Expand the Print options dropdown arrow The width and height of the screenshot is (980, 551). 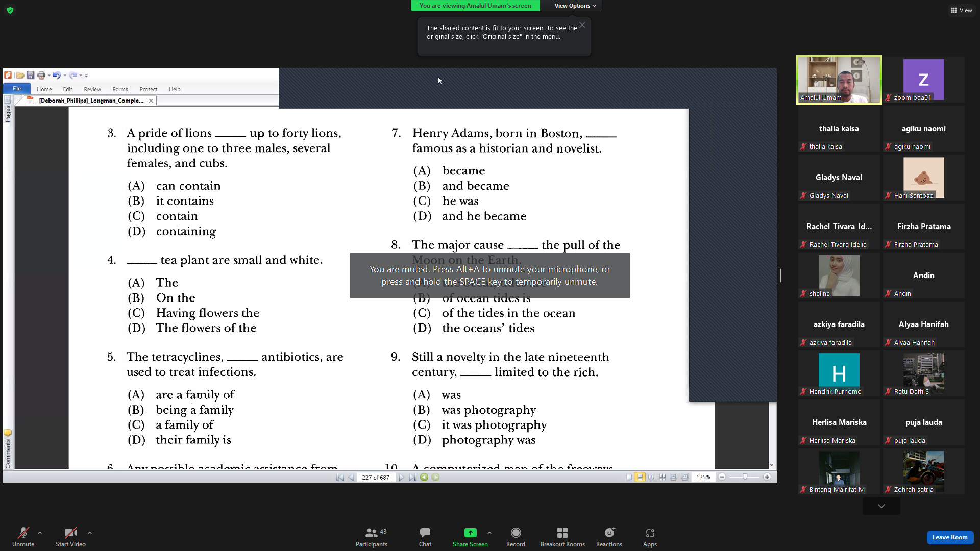(49, 76)
